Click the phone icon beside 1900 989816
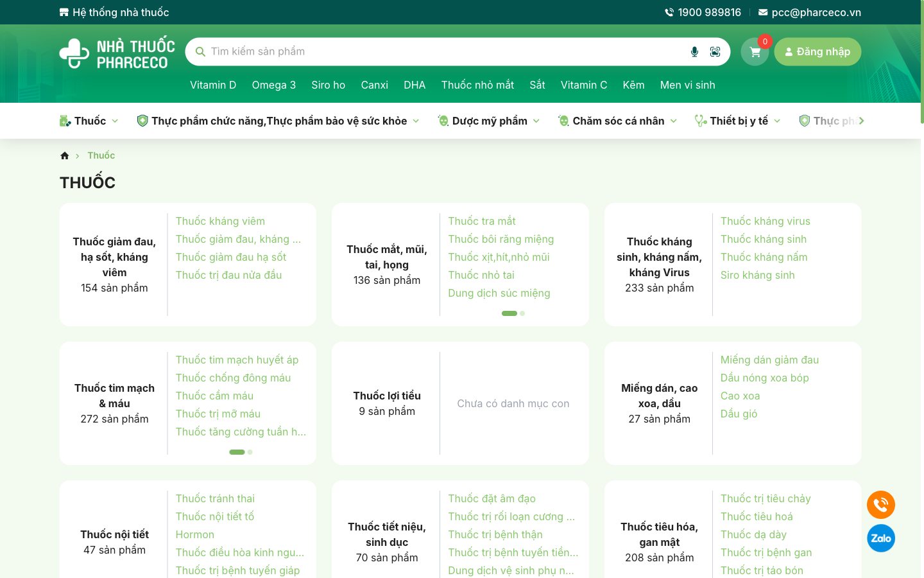Screen dimensions: 924x578 (669, 12)
